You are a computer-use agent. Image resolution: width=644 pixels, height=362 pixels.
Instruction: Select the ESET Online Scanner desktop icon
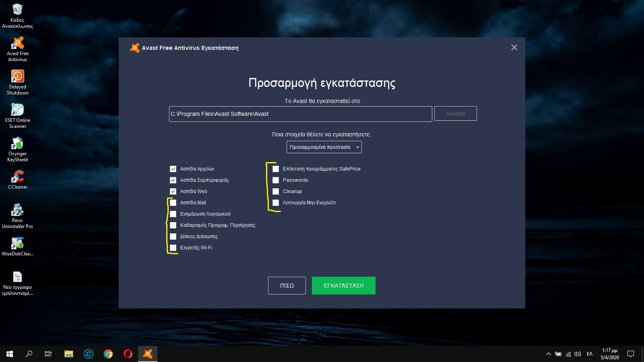point(18,116)
